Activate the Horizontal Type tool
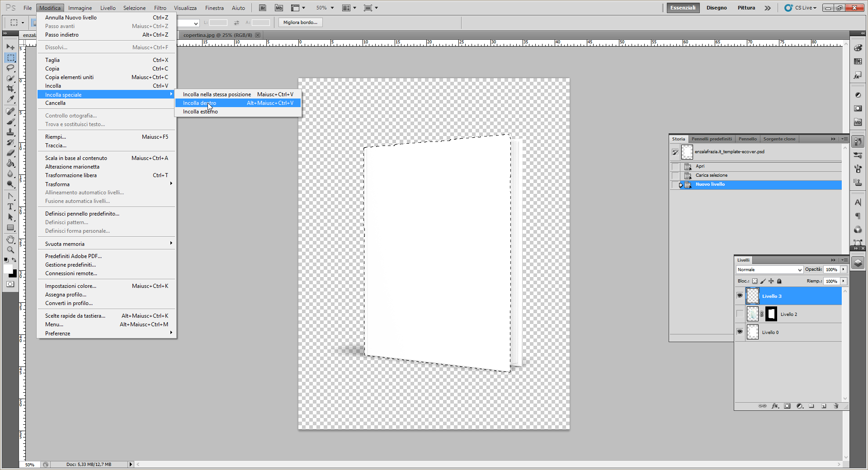Viewport: 868px width, 470px height. 10,207
